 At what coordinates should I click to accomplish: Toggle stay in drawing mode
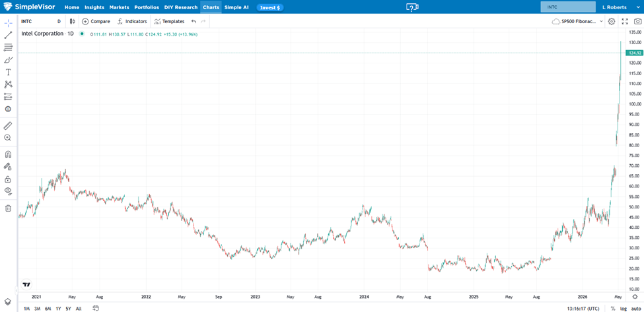(x=8, y=167)
